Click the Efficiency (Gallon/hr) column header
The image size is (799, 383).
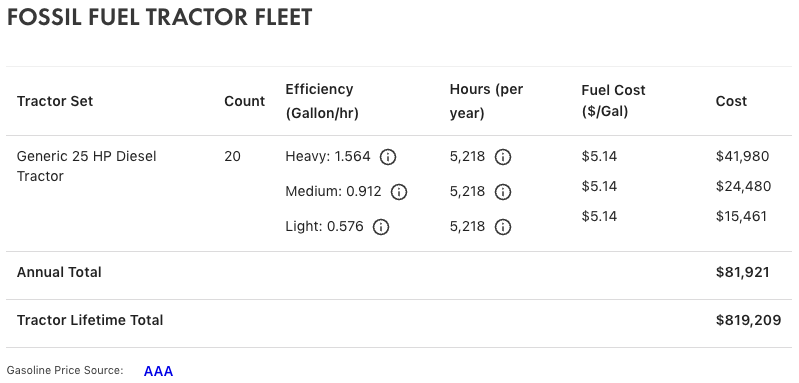pos(322,101)
